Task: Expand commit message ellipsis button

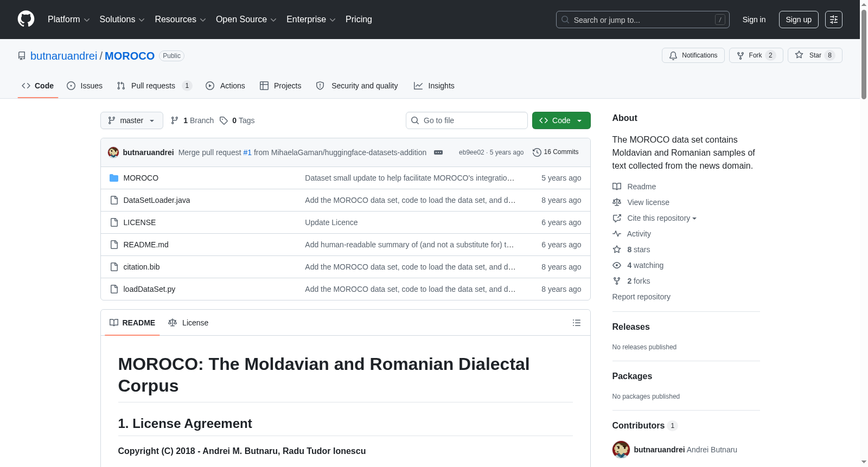Action: coord(438,152)
